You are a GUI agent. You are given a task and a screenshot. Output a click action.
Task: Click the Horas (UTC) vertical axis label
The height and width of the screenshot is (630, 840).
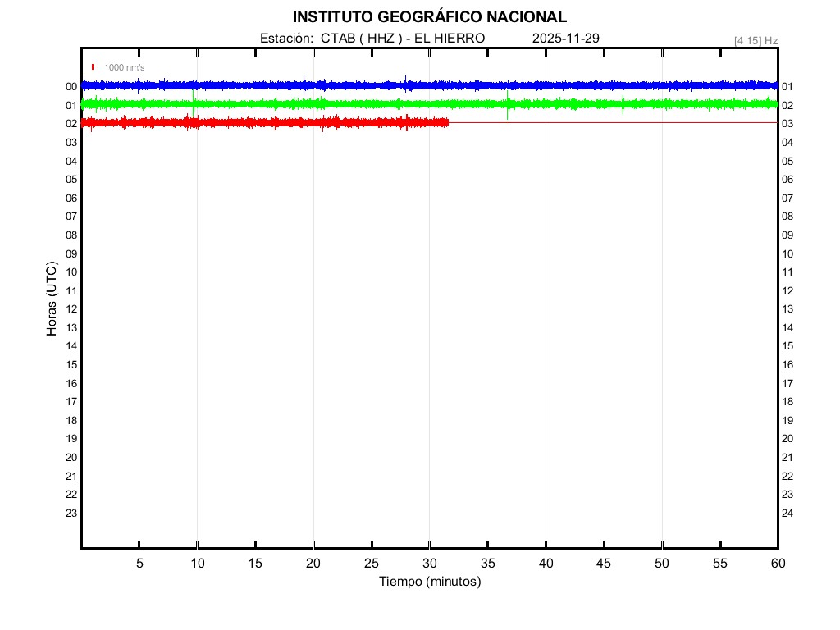tap(52, 299)
